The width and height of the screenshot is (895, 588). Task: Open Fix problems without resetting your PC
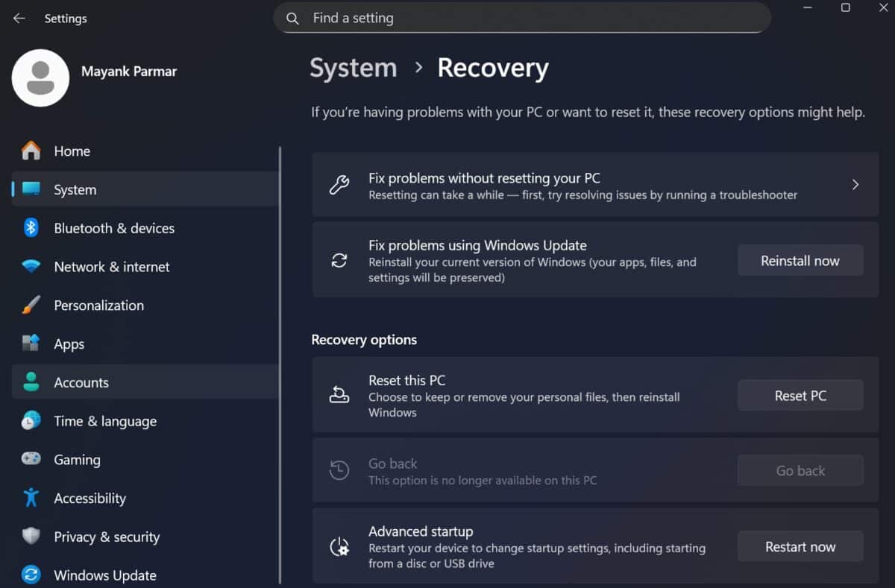pos(595,185)
